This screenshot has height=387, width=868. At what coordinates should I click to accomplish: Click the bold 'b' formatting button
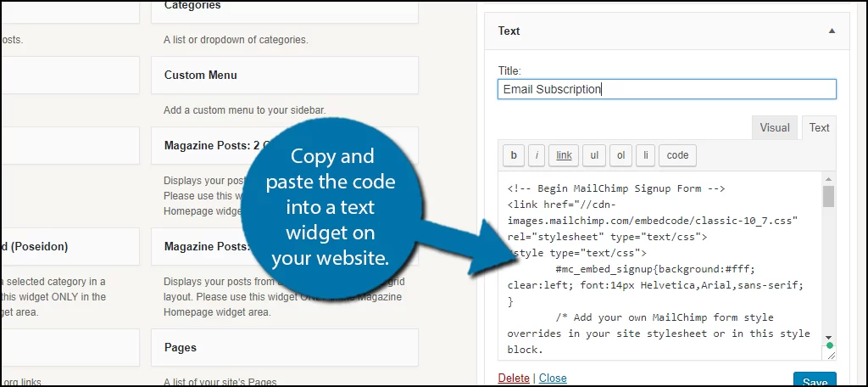(x=514, y=156)
